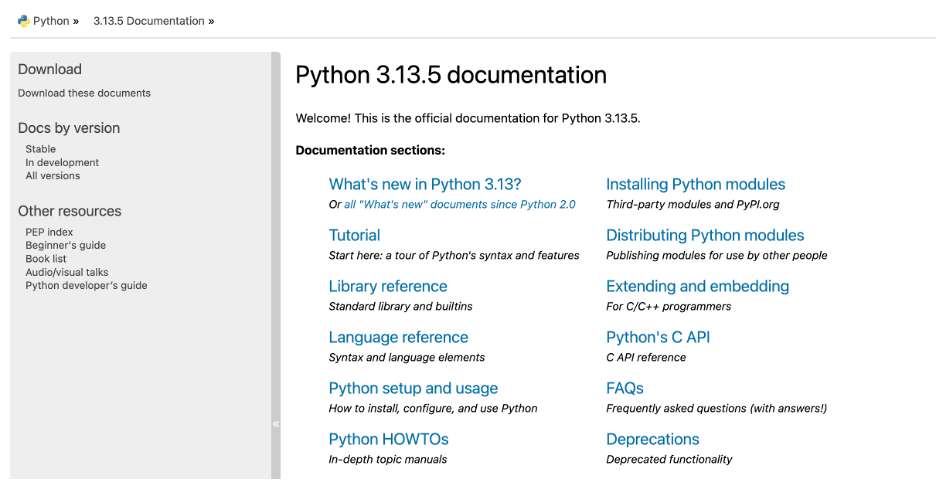Click 'In-depth topic manuals' description
Image resolution: width=936 pixels, height=480 pixels.
point(388,460)
